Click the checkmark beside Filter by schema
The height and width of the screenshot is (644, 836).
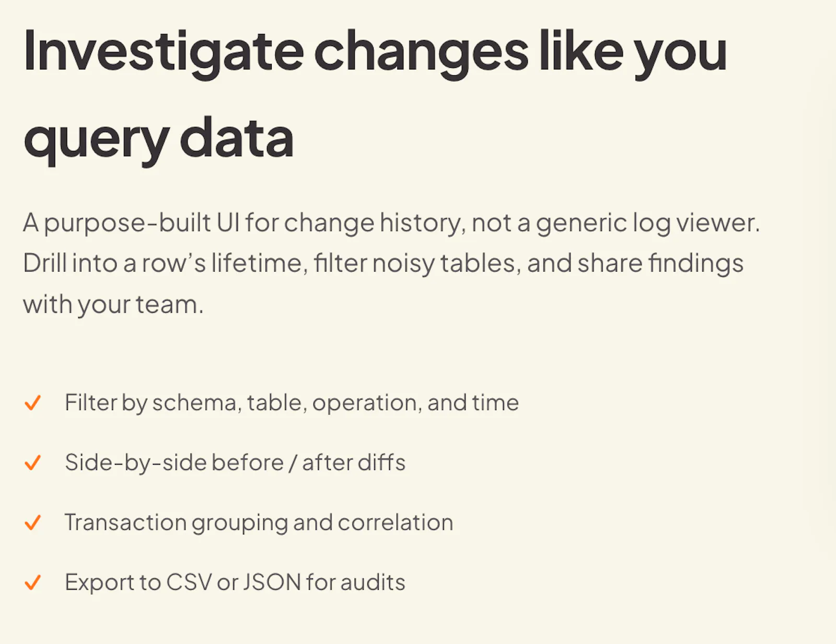[33, 403]
